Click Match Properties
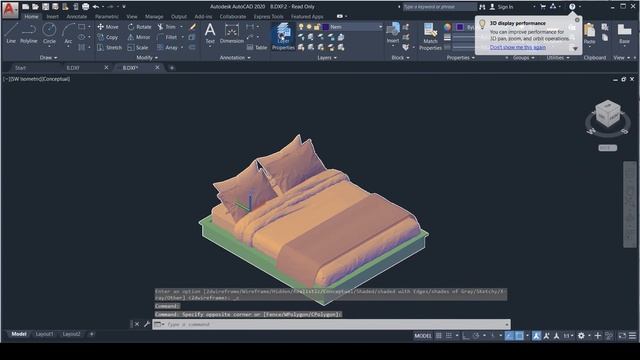The height and width of the screenshot is (360, 640). point(430,37)
